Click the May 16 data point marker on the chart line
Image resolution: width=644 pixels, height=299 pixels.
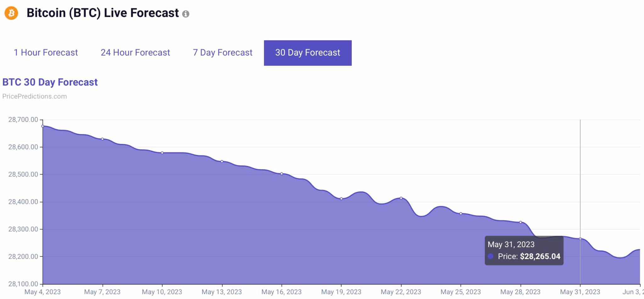click(282, 174)
